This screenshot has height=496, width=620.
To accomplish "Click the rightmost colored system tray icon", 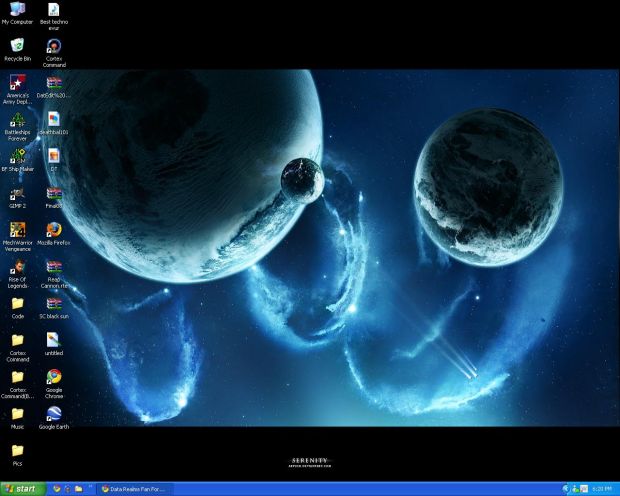I will [x=584, y=489].
